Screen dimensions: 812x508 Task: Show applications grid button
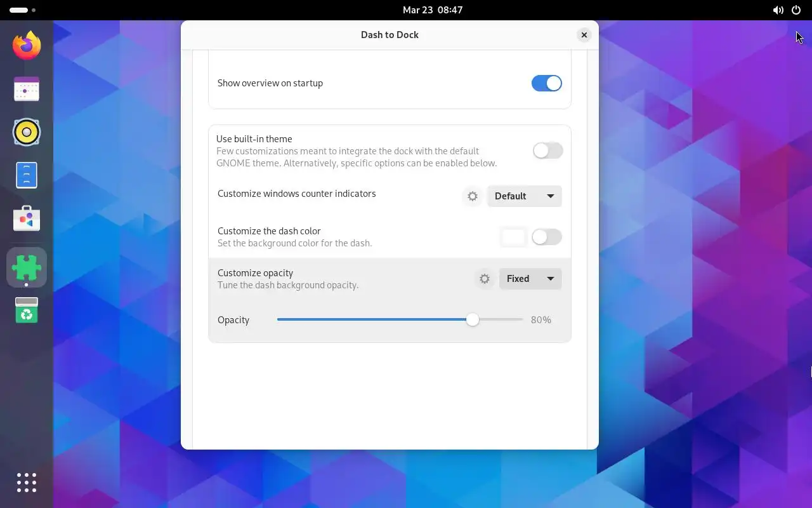(27, 483)
